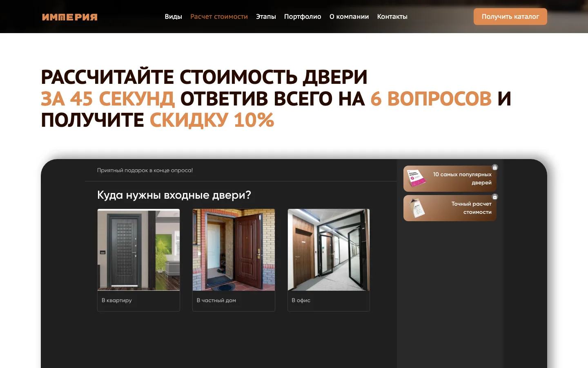
Task: Go to Контакты link
Action: tap(392, 17)
